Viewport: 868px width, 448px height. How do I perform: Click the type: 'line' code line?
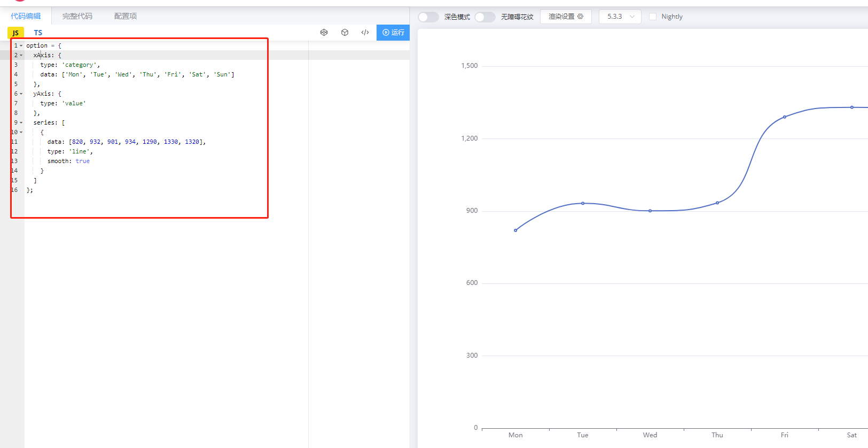pos(70,152)
